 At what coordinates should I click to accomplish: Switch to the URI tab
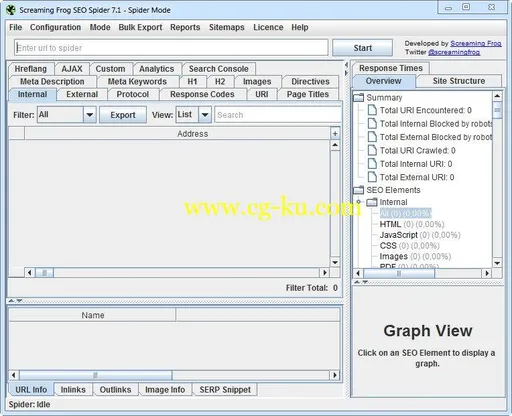click(262, 94)
